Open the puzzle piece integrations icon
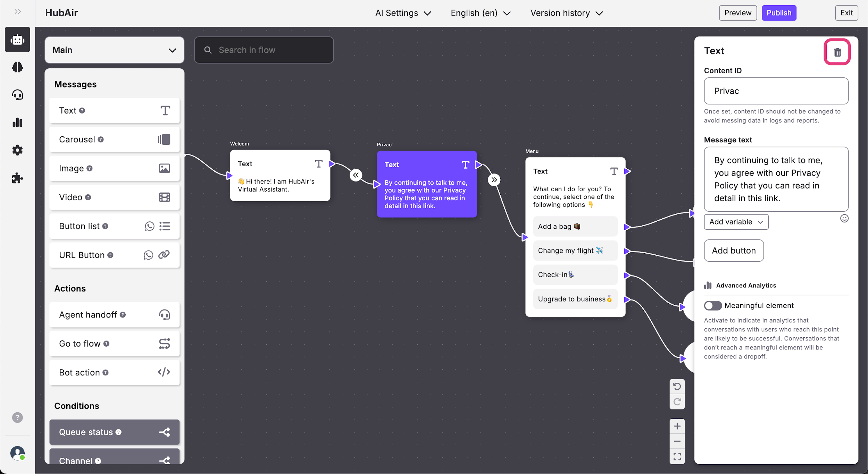The image size is (868, 474). click(17, 178)
